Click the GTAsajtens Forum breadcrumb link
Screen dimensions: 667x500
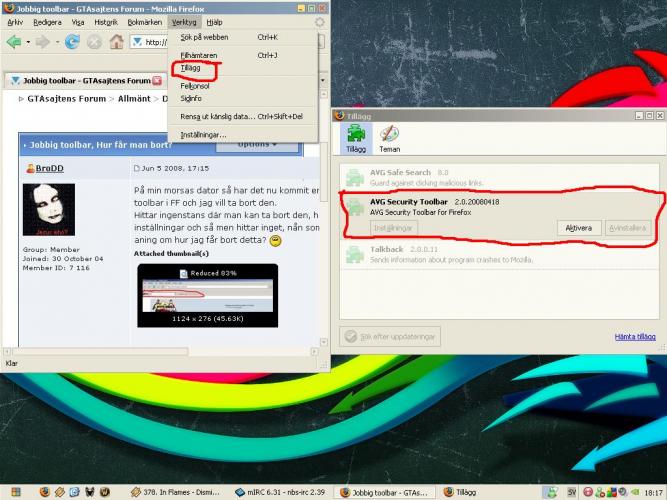click(x=66, y=99)
